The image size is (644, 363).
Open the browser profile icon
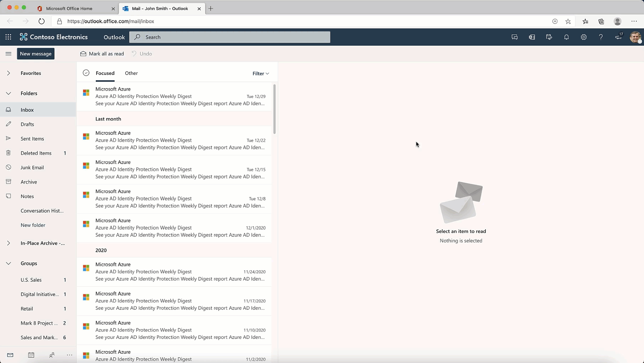(618, 21)
